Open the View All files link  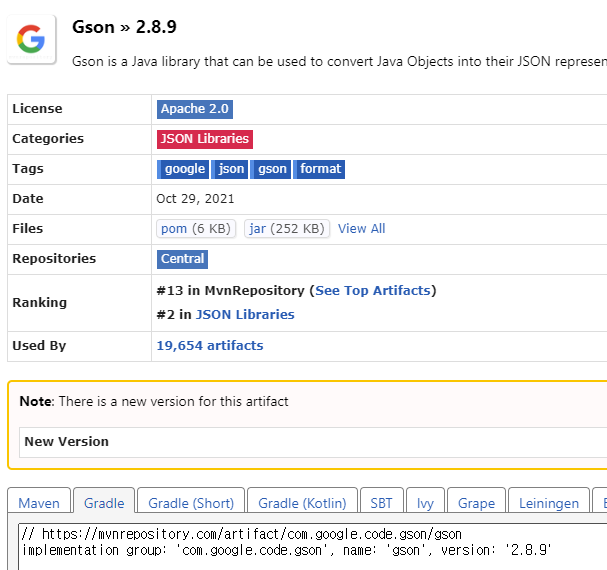(362, 228)
